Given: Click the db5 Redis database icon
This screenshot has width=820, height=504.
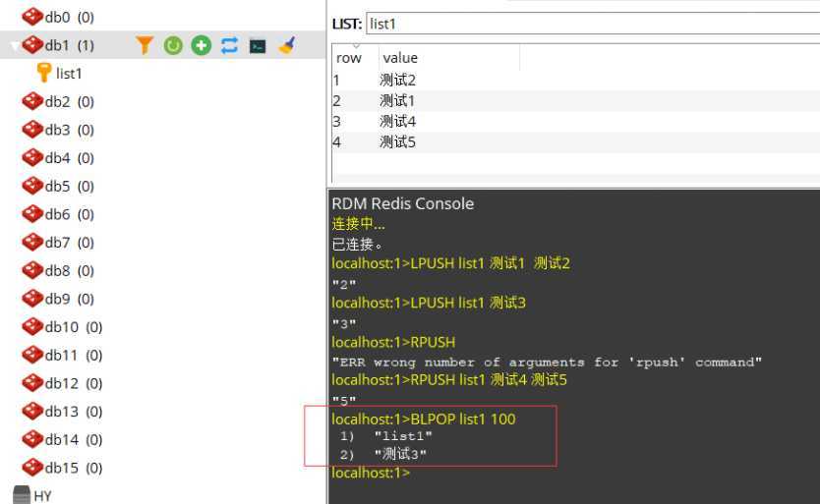Looking at the screenshot, I should [32, 186].
